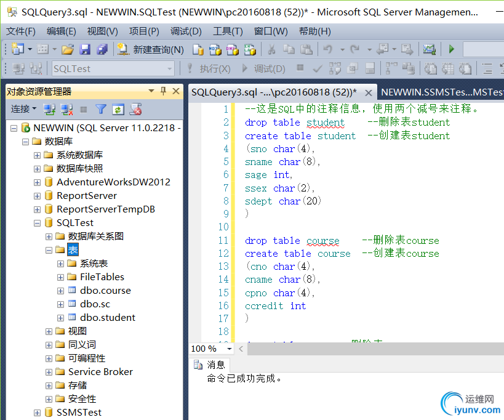Open the Project (项目) menu
The height and width of the screenshot is (420, 504).
tap(144, 31)
